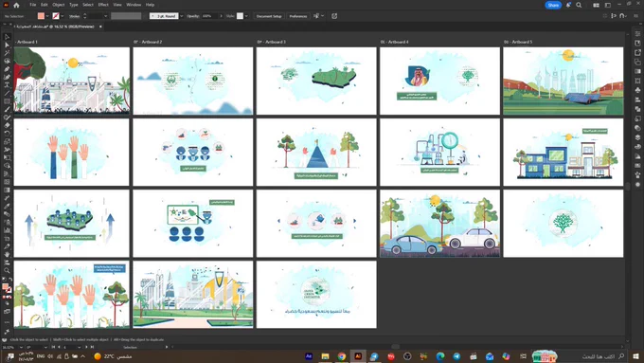Click the Document Setup button

(269, 16)
